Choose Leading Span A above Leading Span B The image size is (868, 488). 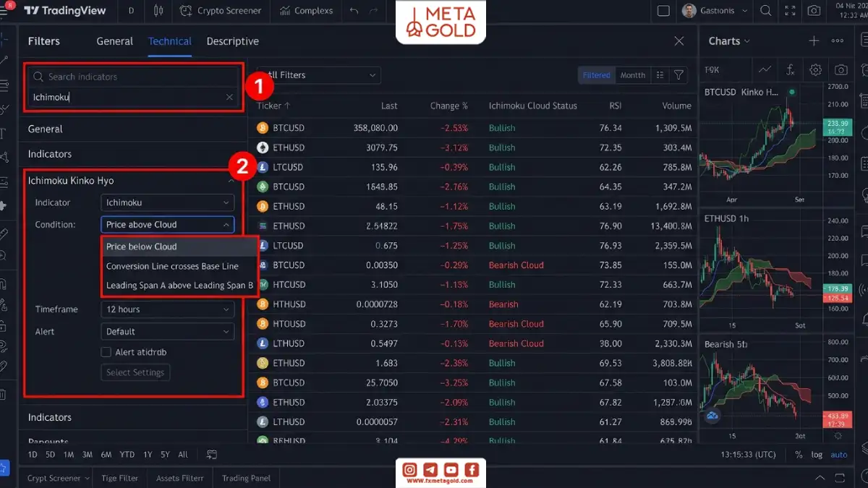click(x=179, y=286)
